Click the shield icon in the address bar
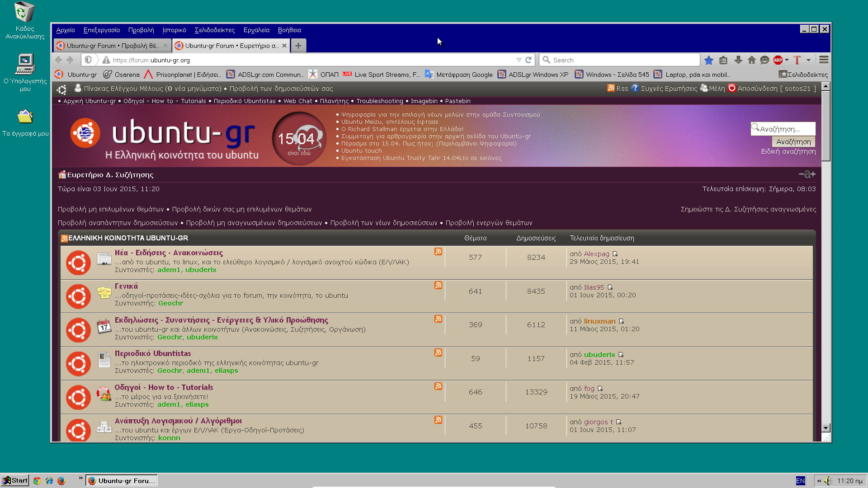868x488 pixels. (x=89, y=60)
